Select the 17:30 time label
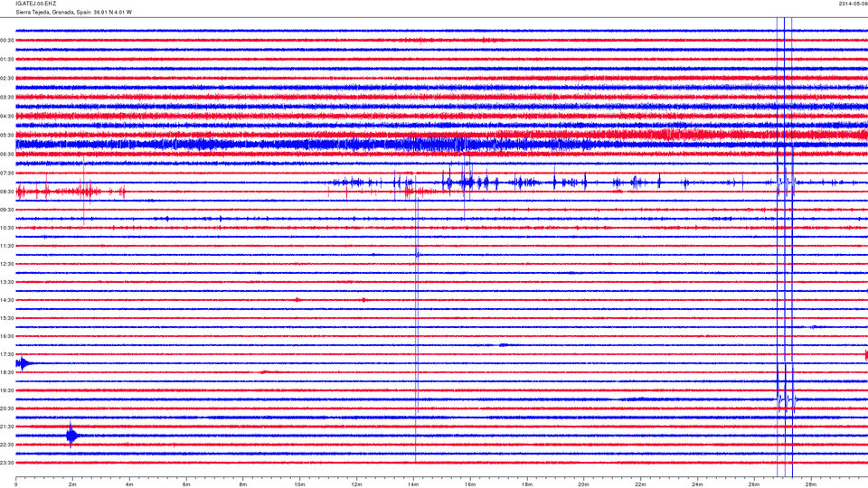 [x=6, y=354]
